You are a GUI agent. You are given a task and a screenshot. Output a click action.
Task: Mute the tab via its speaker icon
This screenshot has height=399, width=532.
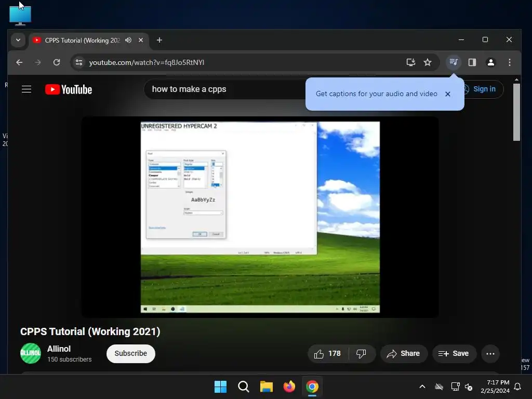[128, 40]
